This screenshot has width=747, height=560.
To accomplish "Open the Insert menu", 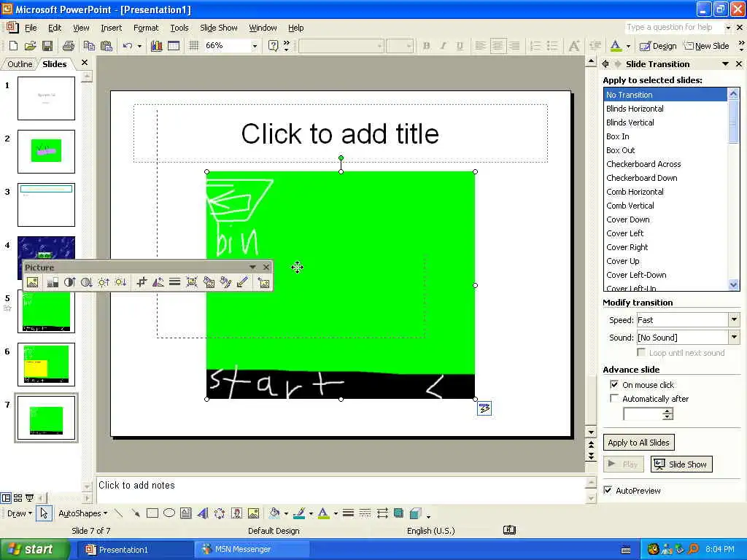I will (x=111, y=28).
